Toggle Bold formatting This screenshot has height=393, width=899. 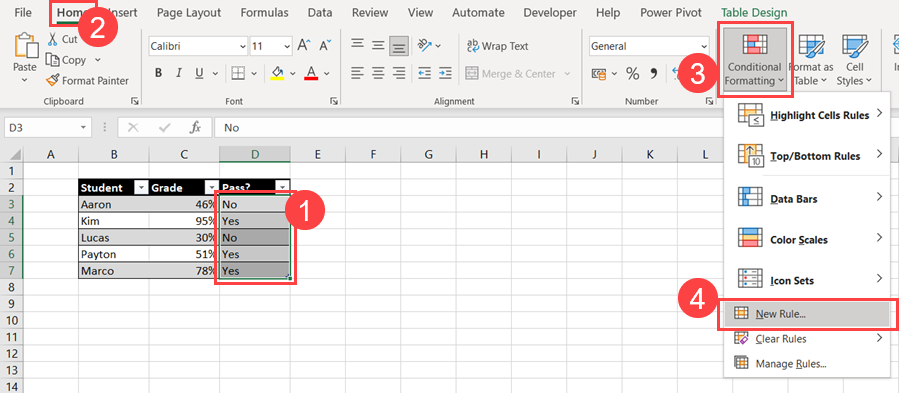(x=158, y=73)
